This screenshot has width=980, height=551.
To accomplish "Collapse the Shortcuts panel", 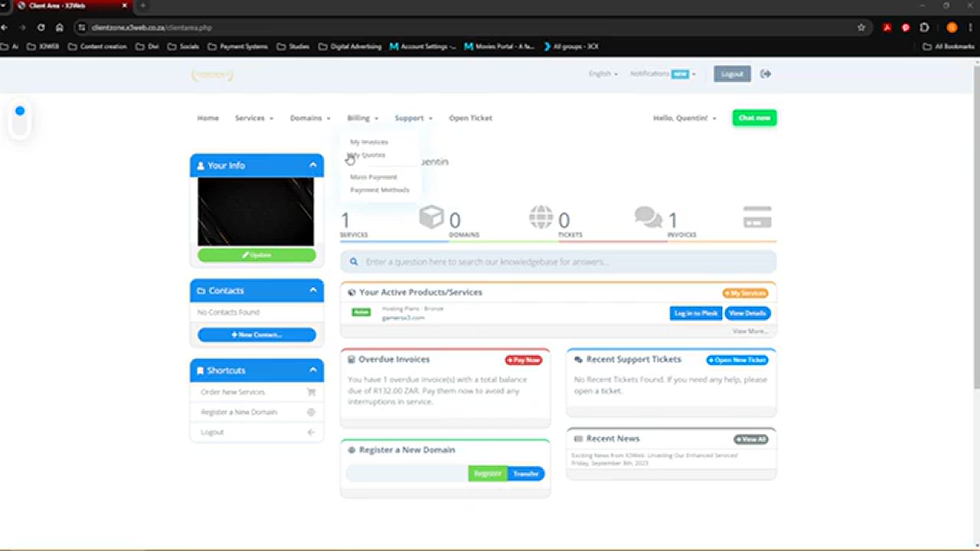I will point(313,370).
